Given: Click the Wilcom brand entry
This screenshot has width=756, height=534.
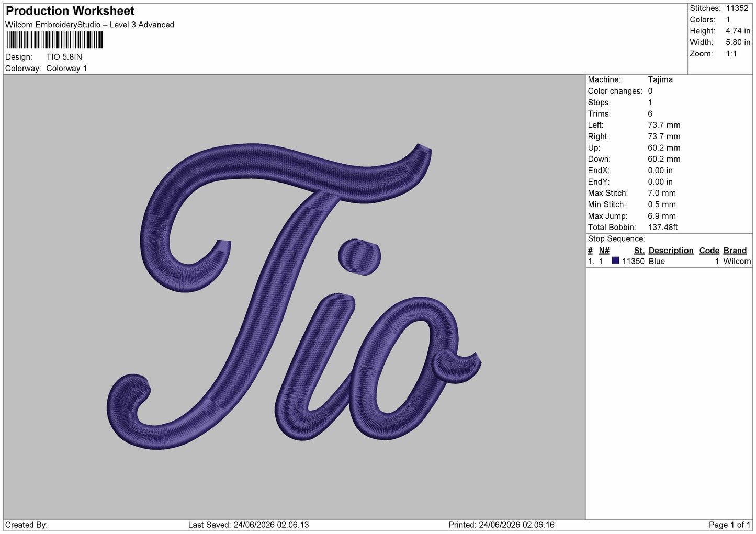Looking at the screenshot, I should coord(737,262).
